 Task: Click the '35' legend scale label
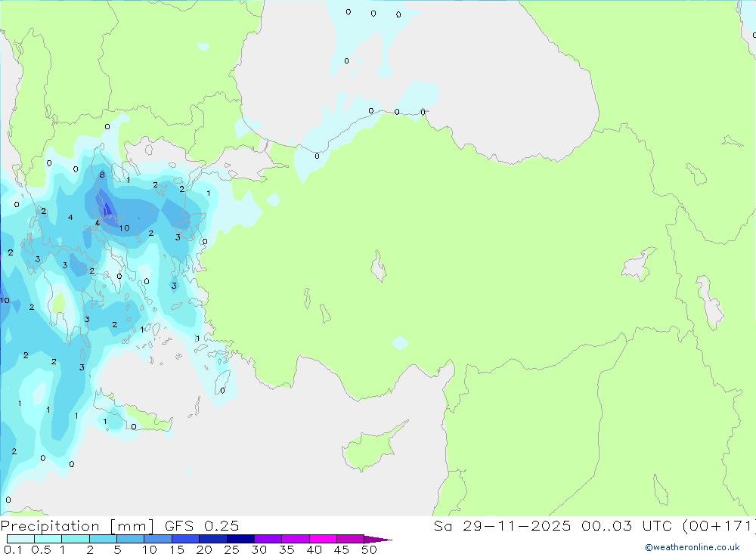point(287,549)
